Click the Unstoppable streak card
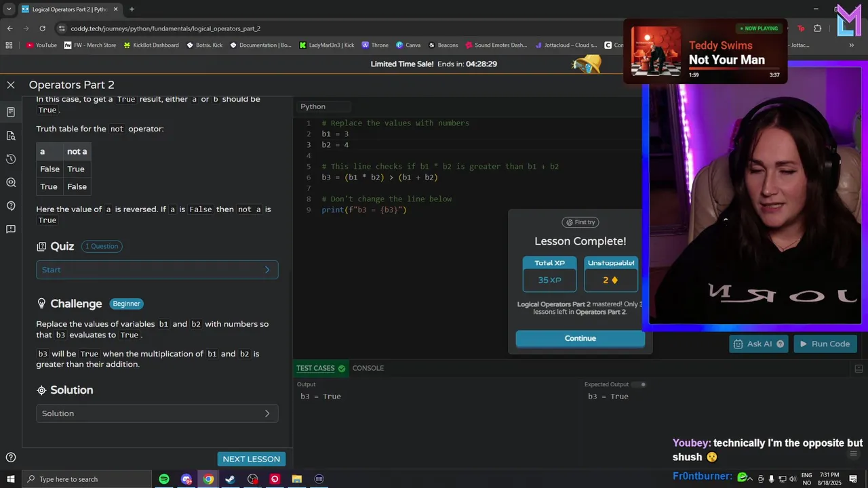Viewport: 868px width, 488px height. tap(611, 274)
